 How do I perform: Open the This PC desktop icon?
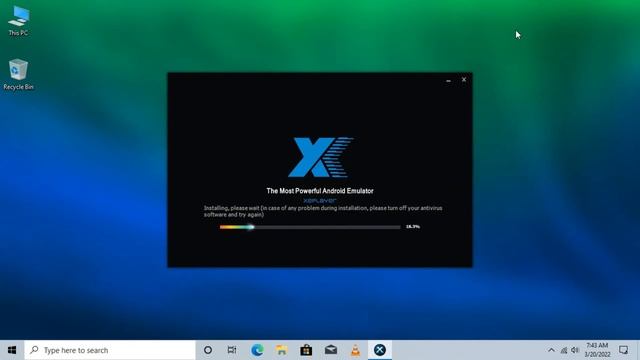[18, 21]
